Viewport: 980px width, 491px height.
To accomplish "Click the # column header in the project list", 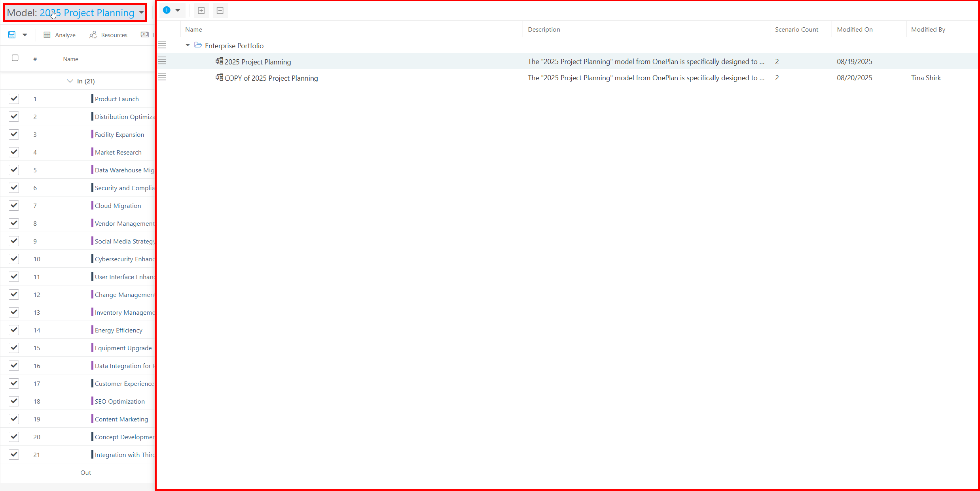I will [x=35, y=59].
